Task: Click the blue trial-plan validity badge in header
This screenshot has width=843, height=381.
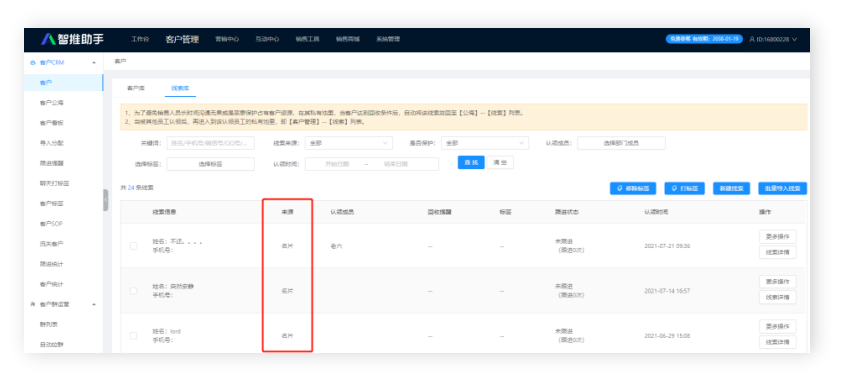Action: [x=704, y=39]
